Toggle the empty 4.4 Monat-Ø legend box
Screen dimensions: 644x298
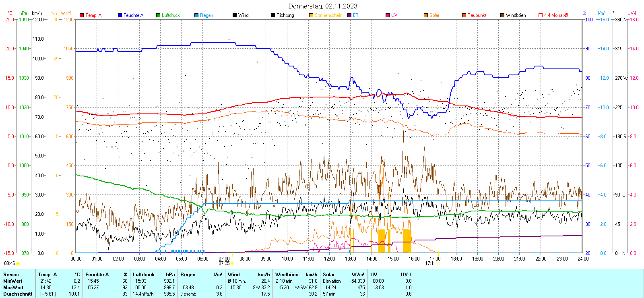(x=541, y=15)
